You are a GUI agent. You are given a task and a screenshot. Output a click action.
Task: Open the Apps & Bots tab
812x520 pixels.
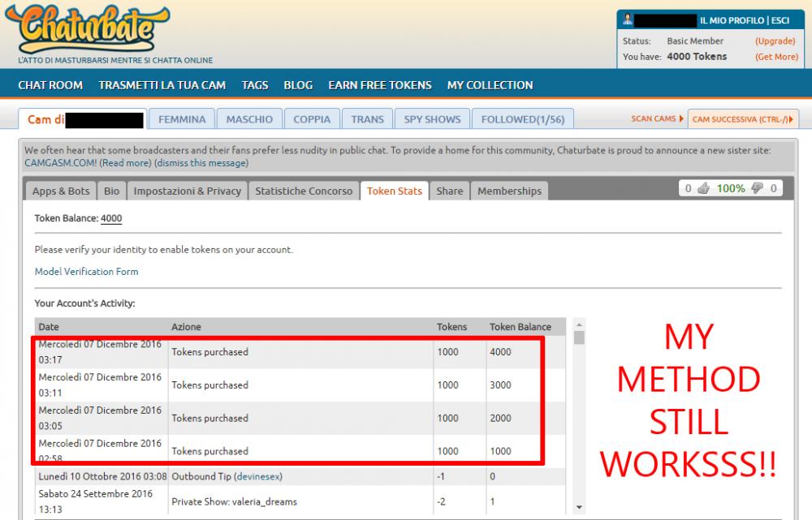click(x=61, y=191)
